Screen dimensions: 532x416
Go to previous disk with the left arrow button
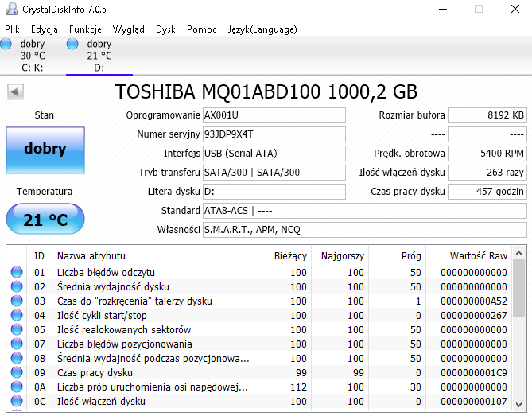pos(15,92)
